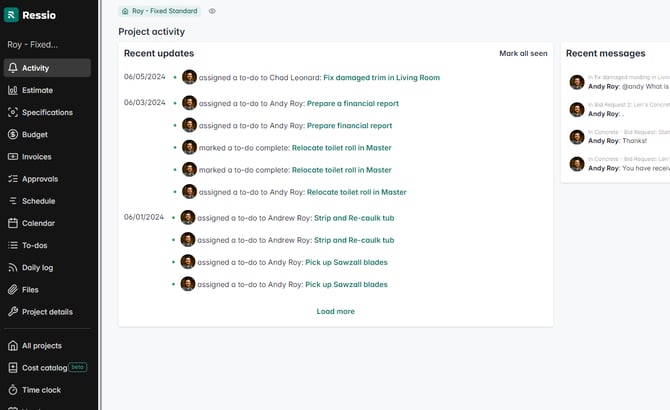The height and width of the screenshot is (410, 670).
Task: Open message Andy Roy: You have received
Action: click(x=629, y=168)
